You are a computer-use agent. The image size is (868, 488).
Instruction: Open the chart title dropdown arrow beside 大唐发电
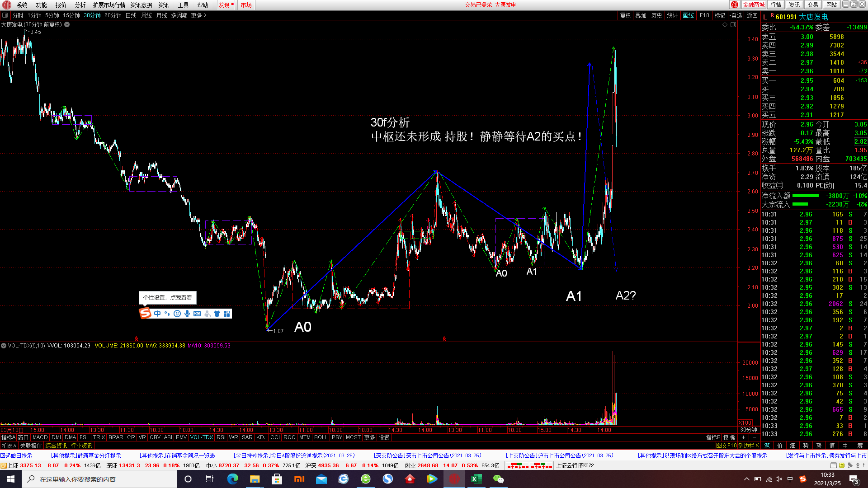pyautogui.click(x=67, y=24)
